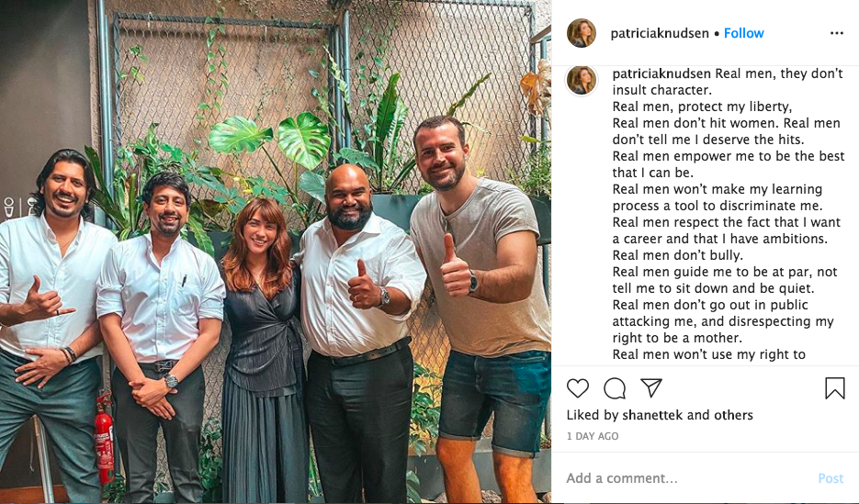Open patriciaknudsen profile from header username
Viewport: 859px width, 504px height.
point(660,33)
